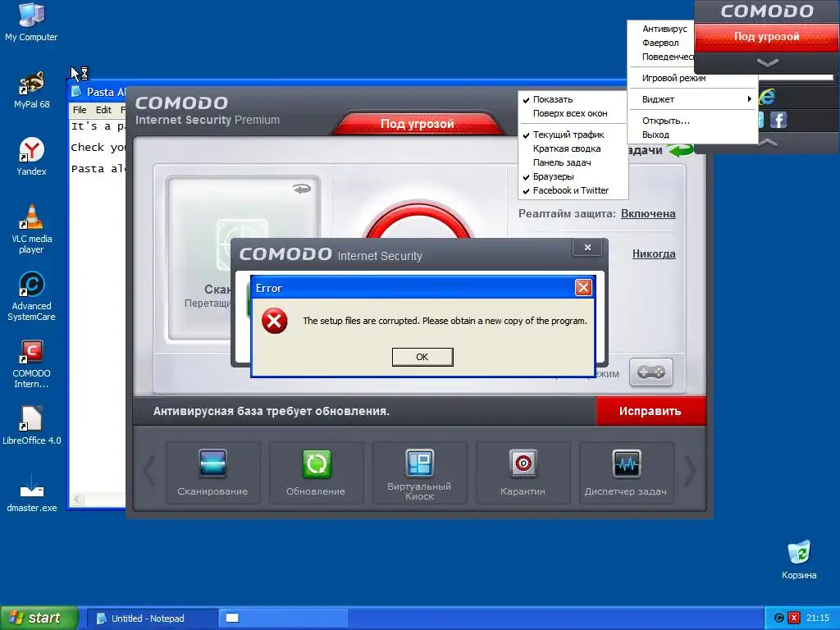Click the Notepad horizontal scrollbar left arrow
The image size is (840, 630).
(x=78, y=500)
